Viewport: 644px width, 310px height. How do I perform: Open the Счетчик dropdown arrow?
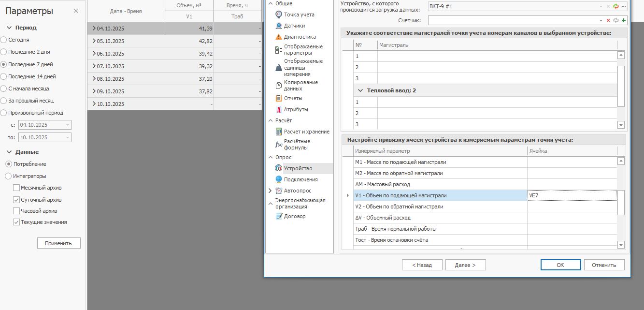point(601,20)
